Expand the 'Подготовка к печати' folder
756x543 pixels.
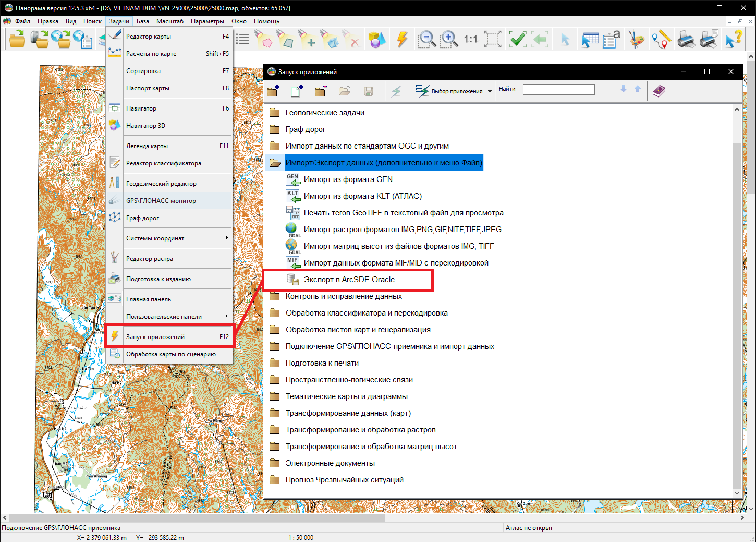[322, 363]
